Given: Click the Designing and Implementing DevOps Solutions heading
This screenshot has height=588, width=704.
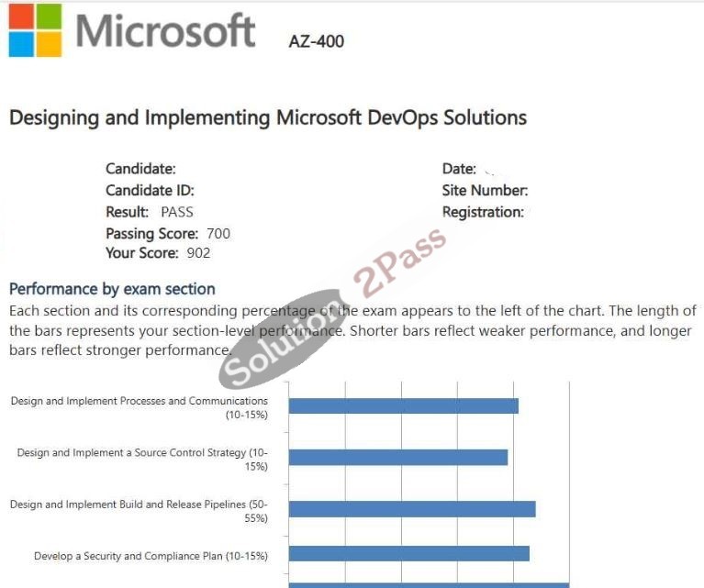Looking at the screenshot, I should [268, 117].
